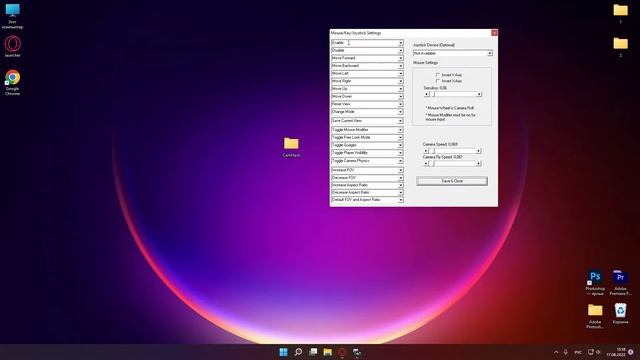Open the Toggle Camera Physics dropdown

[367, 161]
